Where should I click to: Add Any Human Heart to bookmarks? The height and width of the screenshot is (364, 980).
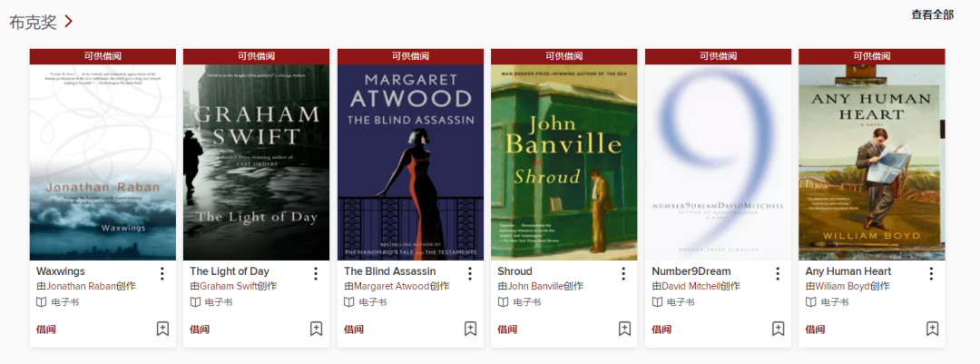(933, 329)
